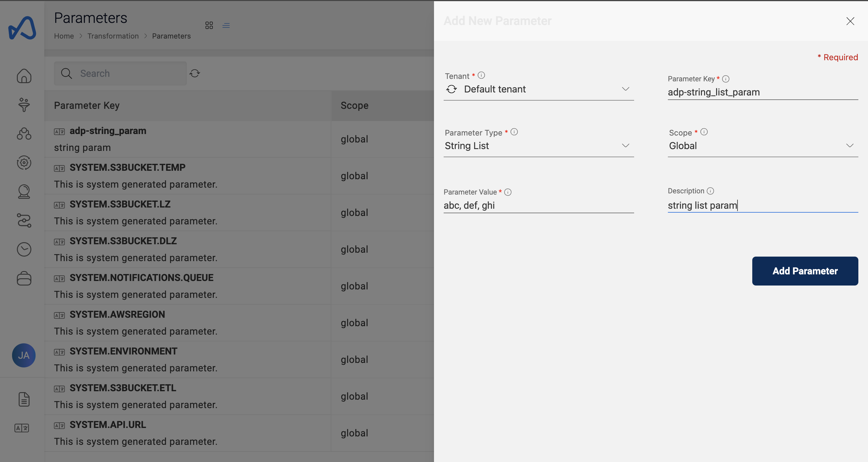
Task: Click the Home navigation icon
Action: point(24,75)
